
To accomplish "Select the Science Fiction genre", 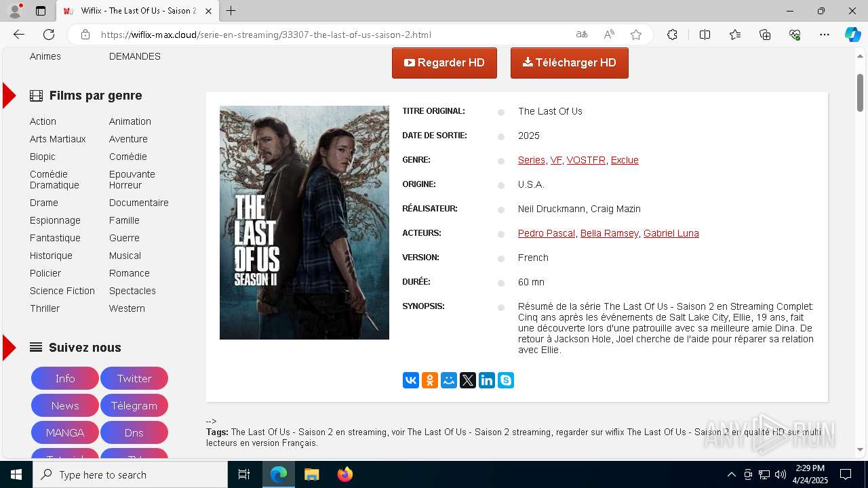I will pos(62,291).
